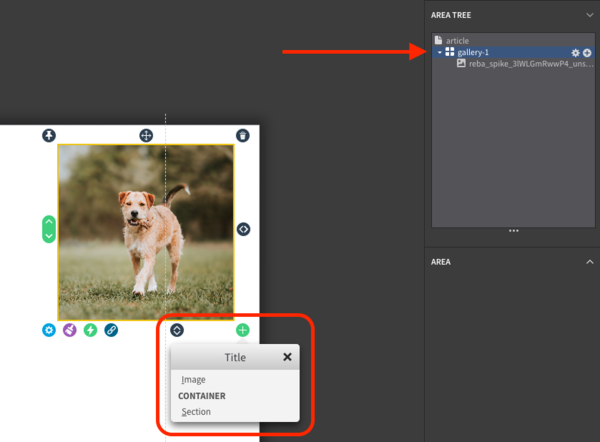Screen dimensions: 600x442
Task: Close the Title popup
Action: tap(287, 357)
